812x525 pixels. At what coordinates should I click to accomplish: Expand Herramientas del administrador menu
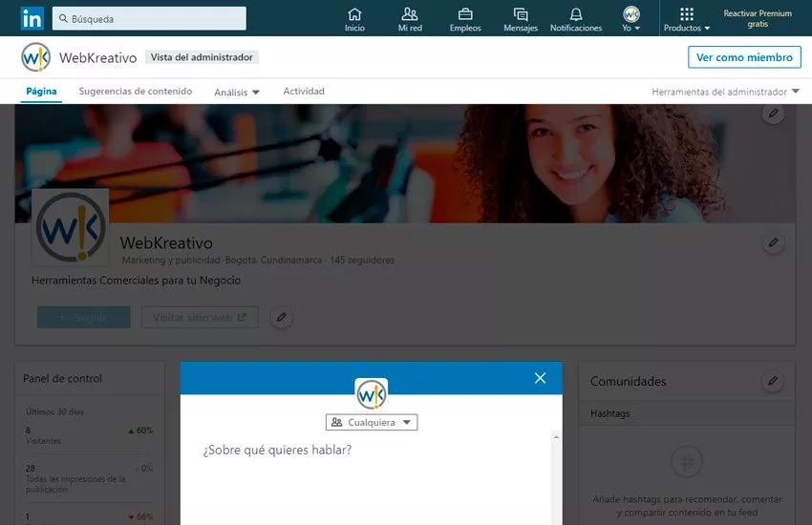click(725, 92)
